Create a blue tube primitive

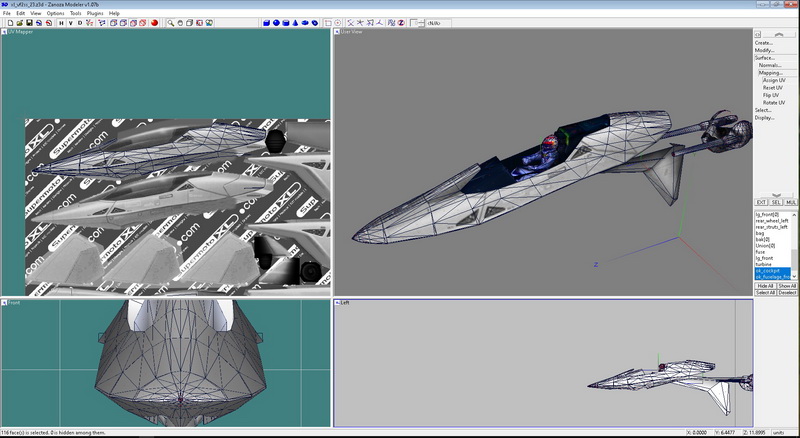point(315,23)
